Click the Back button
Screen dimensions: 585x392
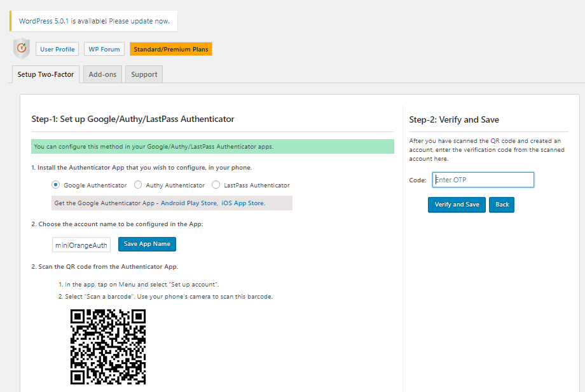(502, 205)
